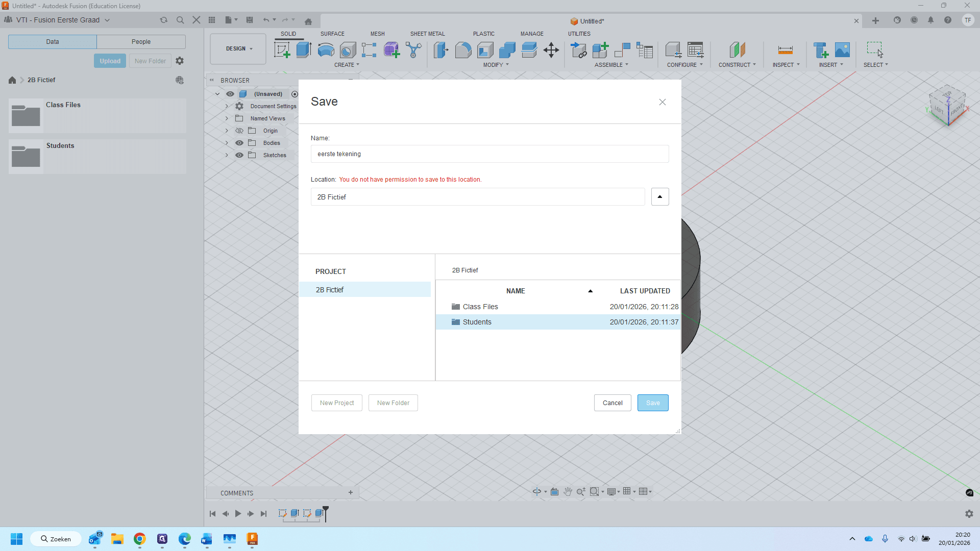This screenshot has width=980, height=551.
Task: Open the Measure tool under Inspect
Action: tap(785, 50)
